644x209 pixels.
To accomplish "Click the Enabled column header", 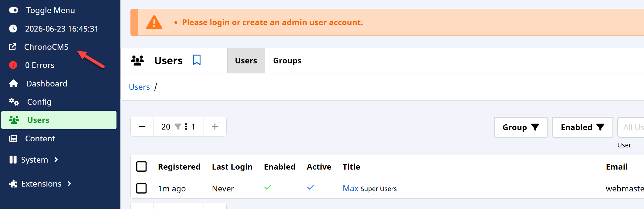I will [x=280, y=167].
